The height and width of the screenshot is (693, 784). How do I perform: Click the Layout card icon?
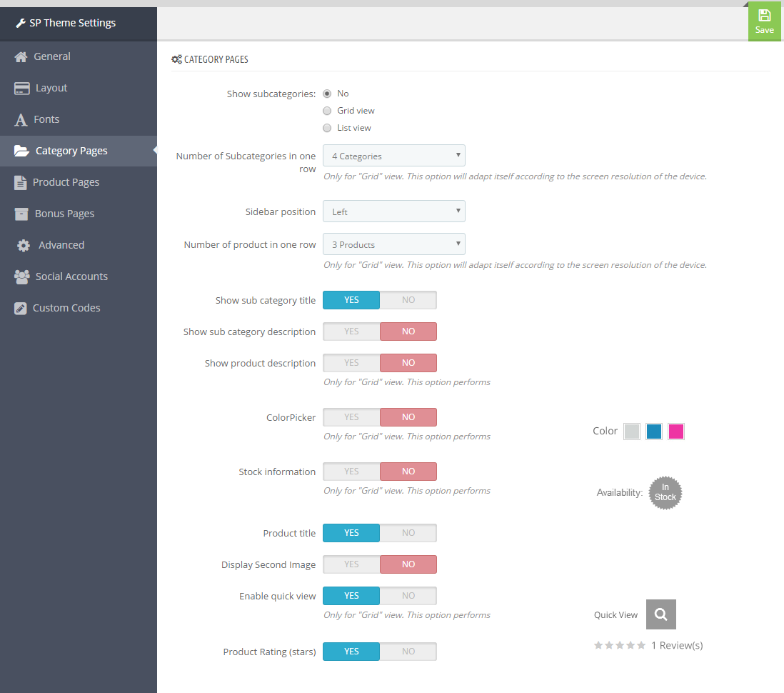(22, 89)
